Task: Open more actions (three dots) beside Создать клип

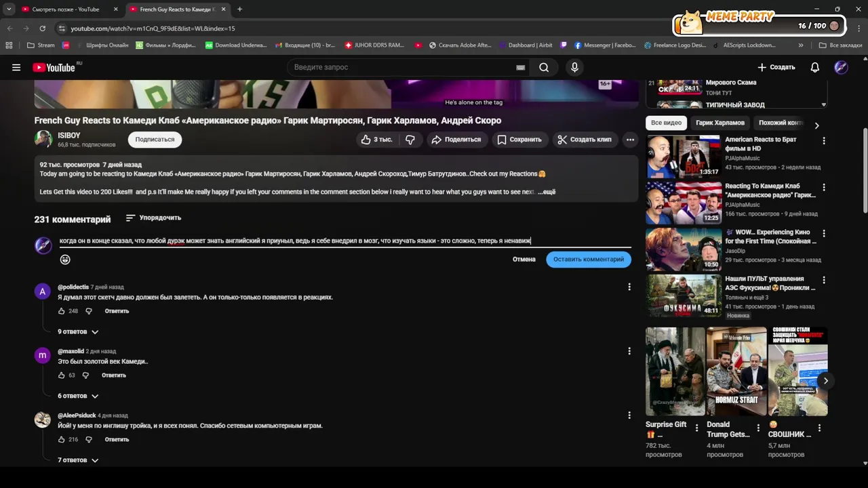Action: click(x=630, y=140)
